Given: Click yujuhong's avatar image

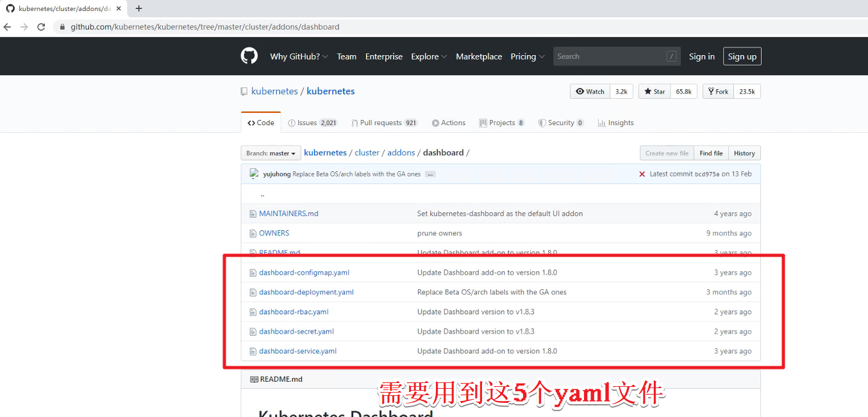Looking at the screenshot, I should (x=255, y=173).
